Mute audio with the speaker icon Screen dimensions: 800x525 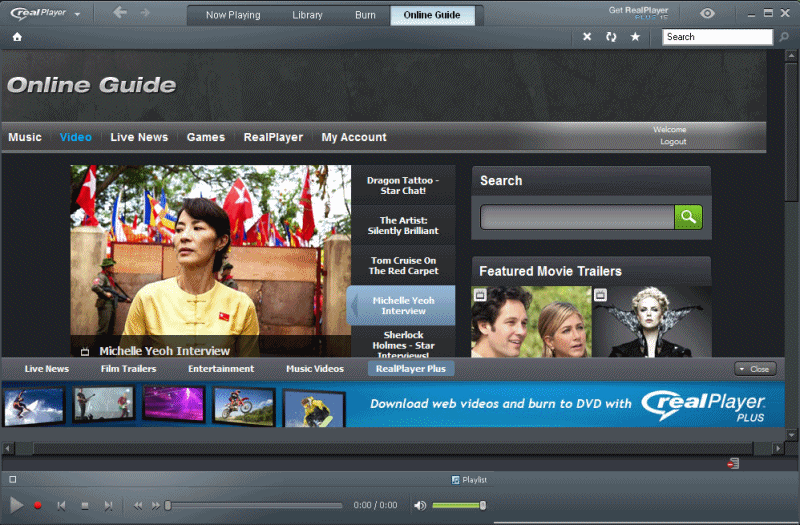point(420,506)
